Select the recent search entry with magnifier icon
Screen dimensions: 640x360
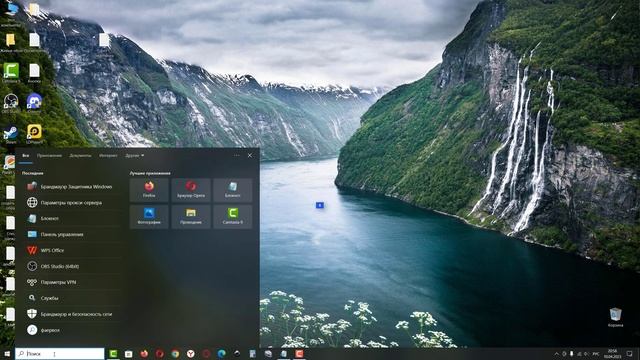point(71,330)
